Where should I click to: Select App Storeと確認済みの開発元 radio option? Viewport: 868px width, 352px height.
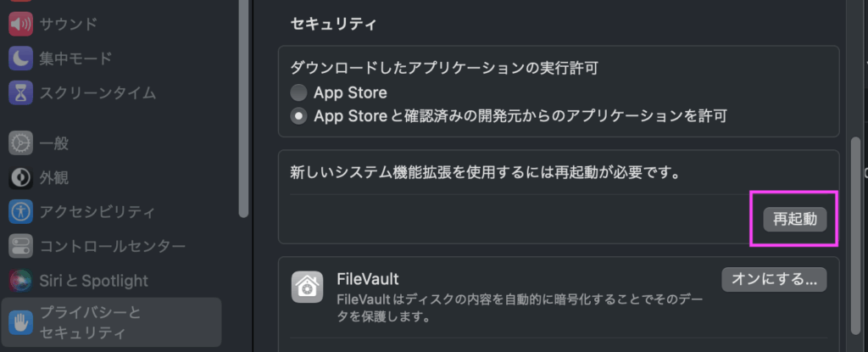click(x=298, y=115)
